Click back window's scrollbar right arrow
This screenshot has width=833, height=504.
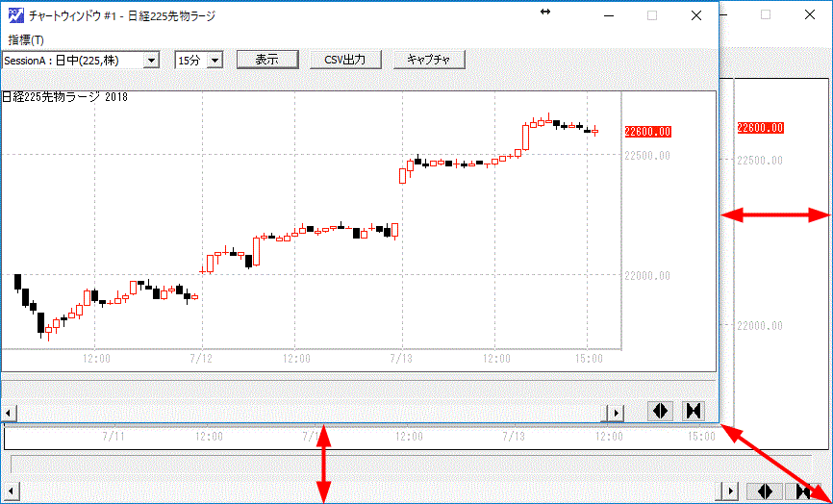pyautogui.click(x=731, y=491)
